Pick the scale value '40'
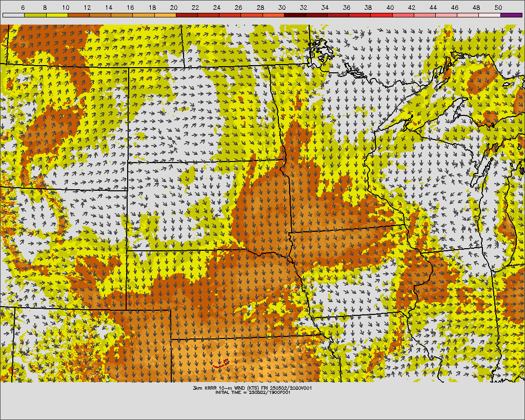The height and width of the screenshot is (420, 525). (x=390, y=7)
